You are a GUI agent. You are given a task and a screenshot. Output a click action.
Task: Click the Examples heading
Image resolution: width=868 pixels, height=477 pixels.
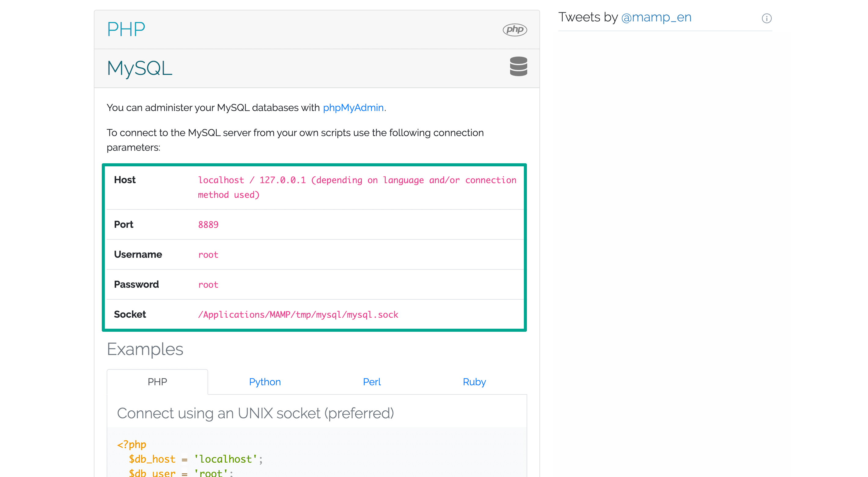145,349
